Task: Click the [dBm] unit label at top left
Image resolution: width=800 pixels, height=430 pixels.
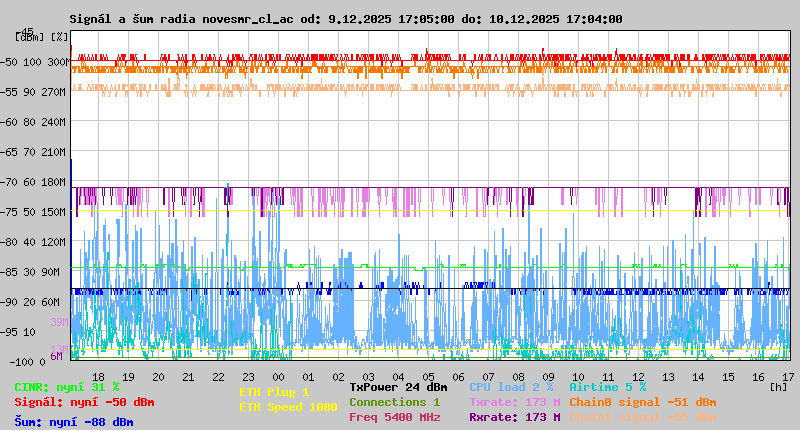Action: tap(30, 37)
